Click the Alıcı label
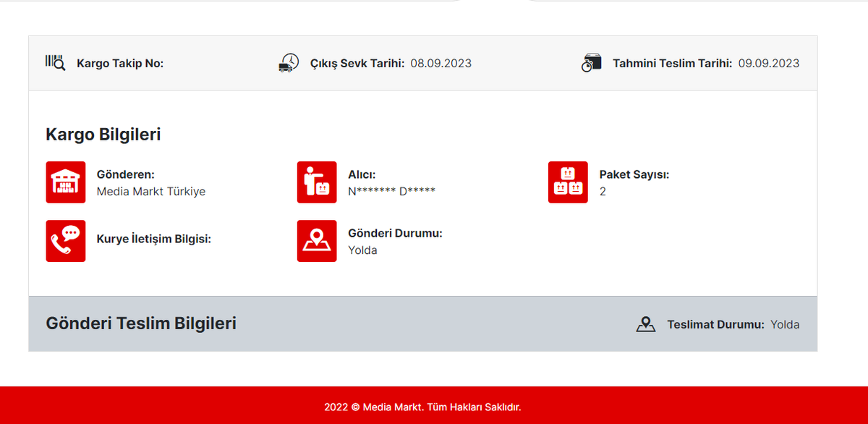868x424 pixels. [x=362, y=174]
